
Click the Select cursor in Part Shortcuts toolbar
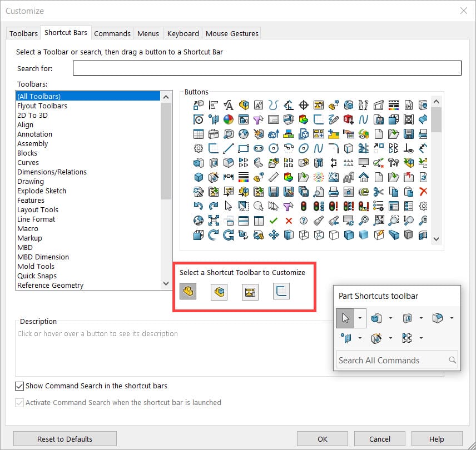click(x=345, y=318)
